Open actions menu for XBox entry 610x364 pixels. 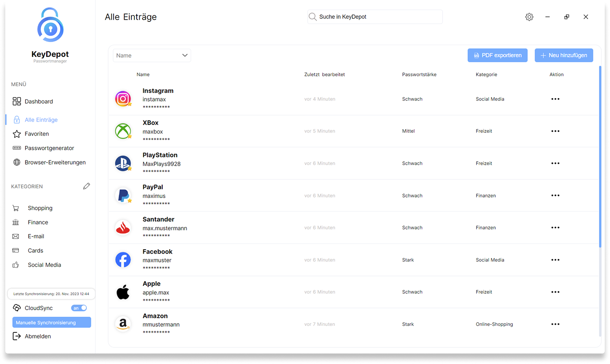[555, 131]
